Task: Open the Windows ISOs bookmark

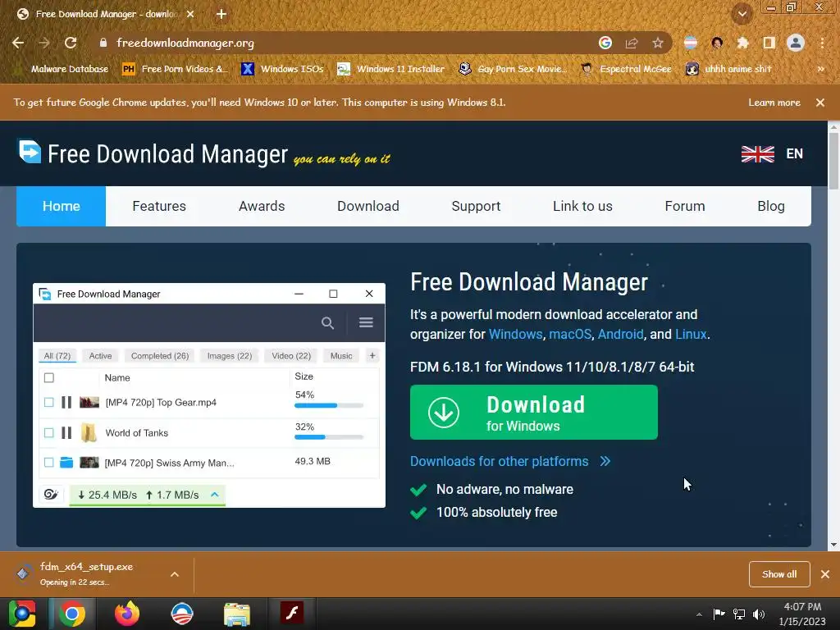Action: pos(282,69)
